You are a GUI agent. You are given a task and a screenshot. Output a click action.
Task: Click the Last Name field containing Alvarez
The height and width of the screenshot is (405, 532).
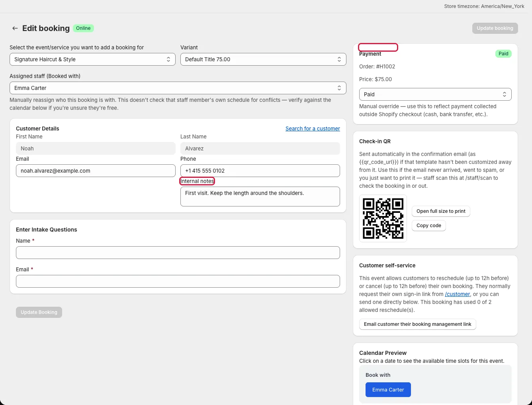tap(260, 148)
